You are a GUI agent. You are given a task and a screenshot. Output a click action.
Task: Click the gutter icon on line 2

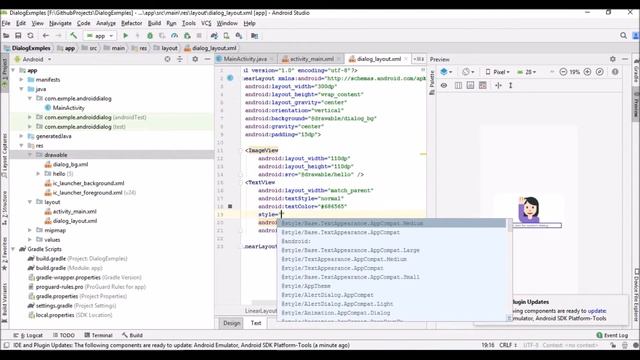coord(230,78)
